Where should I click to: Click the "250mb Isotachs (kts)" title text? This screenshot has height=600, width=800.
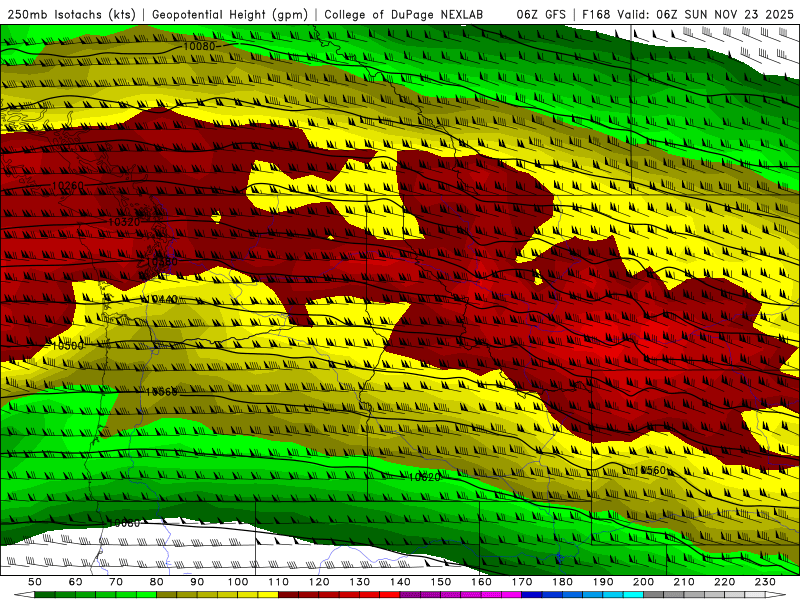click(71, 15)
